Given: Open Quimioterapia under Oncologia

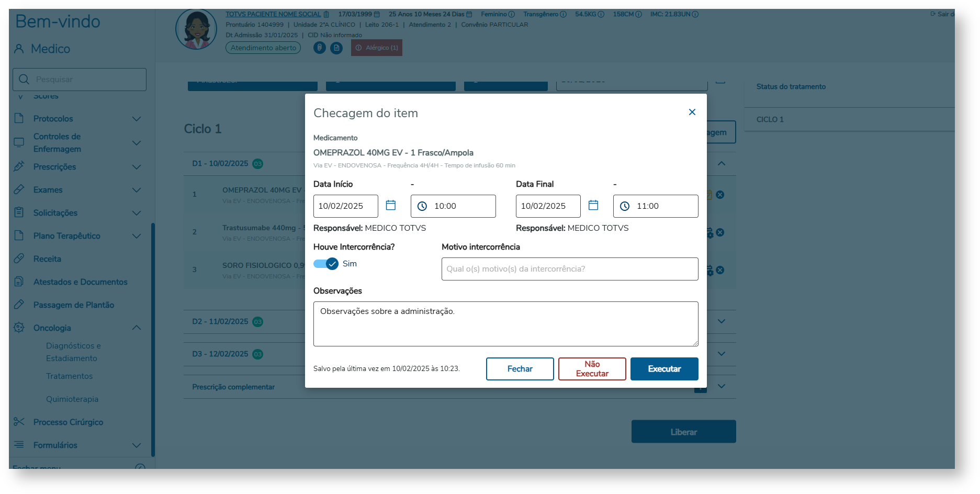Looking at the screenshot, I should tap(72, 399).
